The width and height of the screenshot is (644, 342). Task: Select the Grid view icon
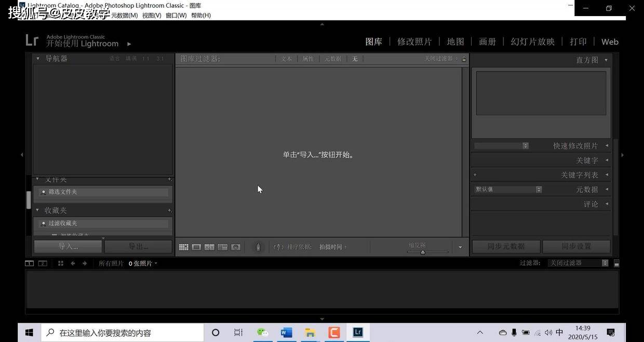183,247
